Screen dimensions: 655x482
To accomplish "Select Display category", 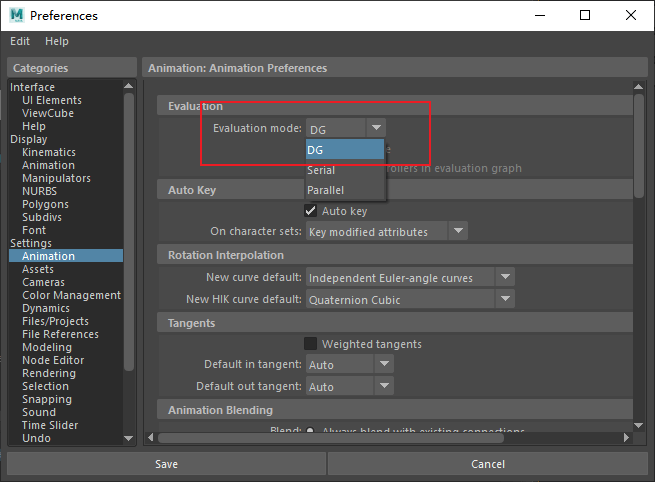I will [x=29, y=139].
